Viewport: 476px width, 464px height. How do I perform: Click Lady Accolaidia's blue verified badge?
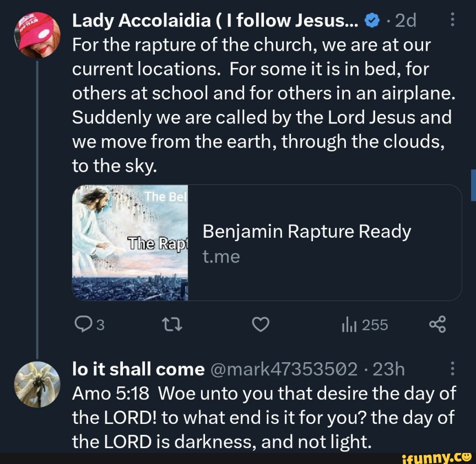(x=372, y=19)
